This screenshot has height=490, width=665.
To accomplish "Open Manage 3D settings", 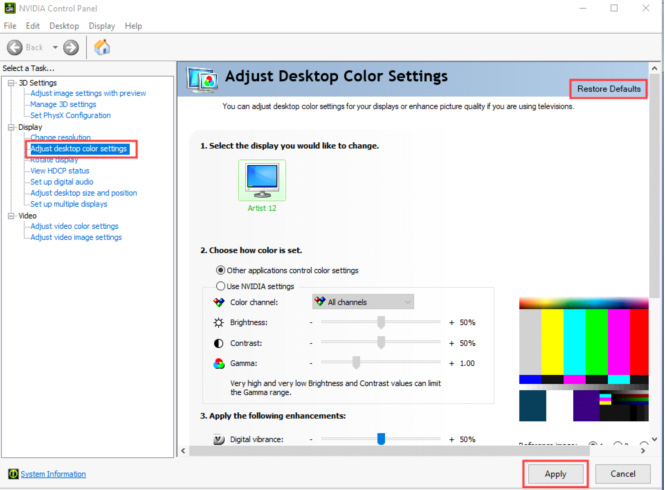I will coord(63,104).
